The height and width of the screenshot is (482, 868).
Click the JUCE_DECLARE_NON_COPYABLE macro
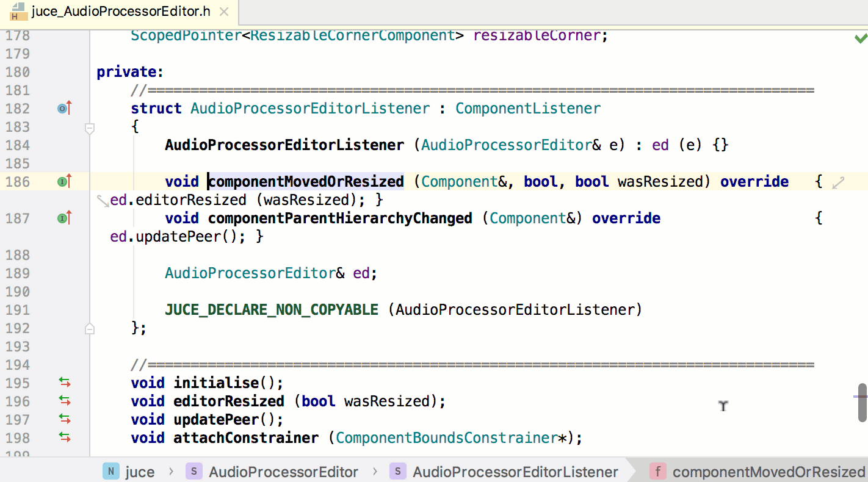coord(272,310)
